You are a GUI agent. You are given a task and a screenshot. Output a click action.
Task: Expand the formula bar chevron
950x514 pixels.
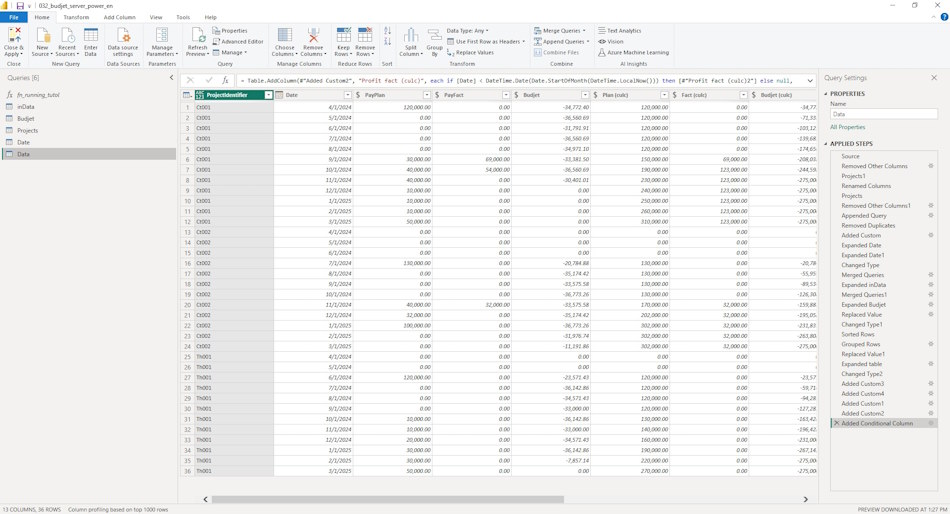(810, 80)
